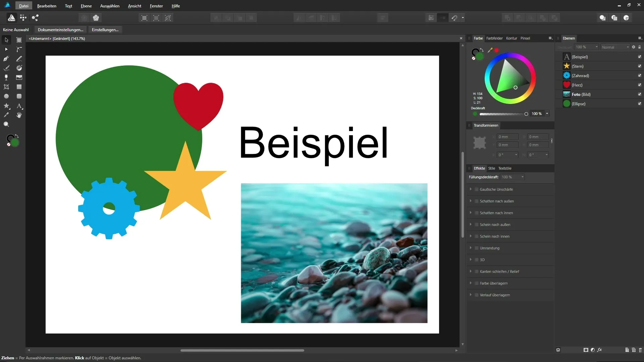Toggle visibility of Herz layer
The height and width of the screenshot is (362, 644).
click(x=639, y=85)
